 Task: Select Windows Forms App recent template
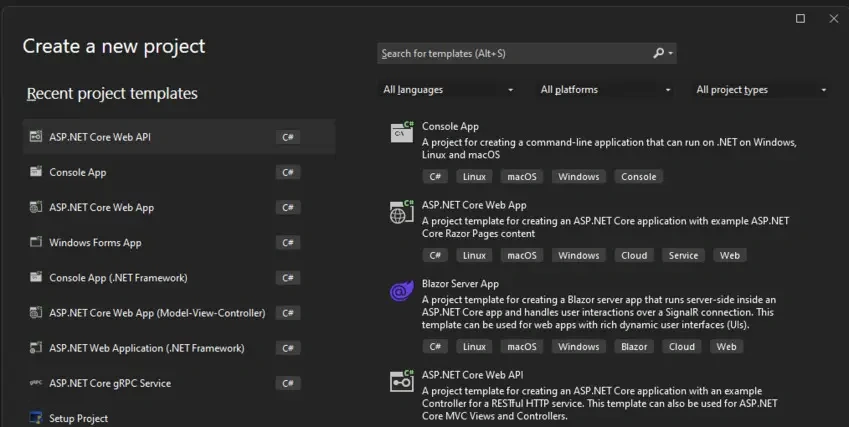tap(179, 242)
